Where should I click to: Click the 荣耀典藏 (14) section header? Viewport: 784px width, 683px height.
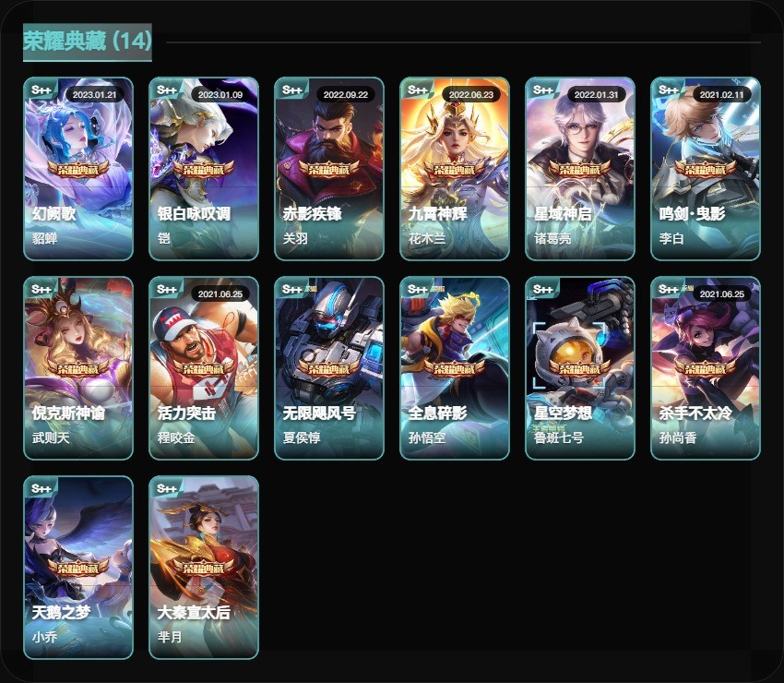click(x=88, y=41)
